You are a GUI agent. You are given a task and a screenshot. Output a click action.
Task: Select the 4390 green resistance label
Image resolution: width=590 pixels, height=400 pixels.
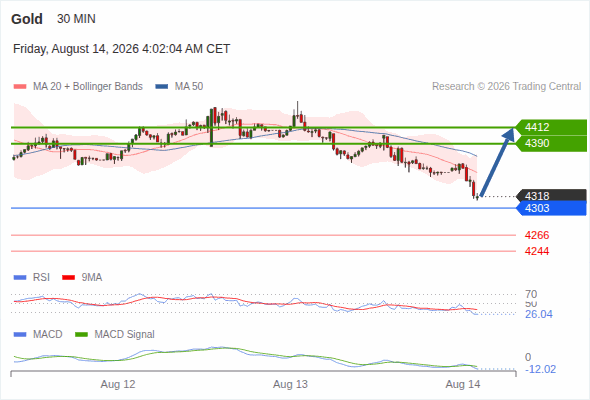pos(551,143)
